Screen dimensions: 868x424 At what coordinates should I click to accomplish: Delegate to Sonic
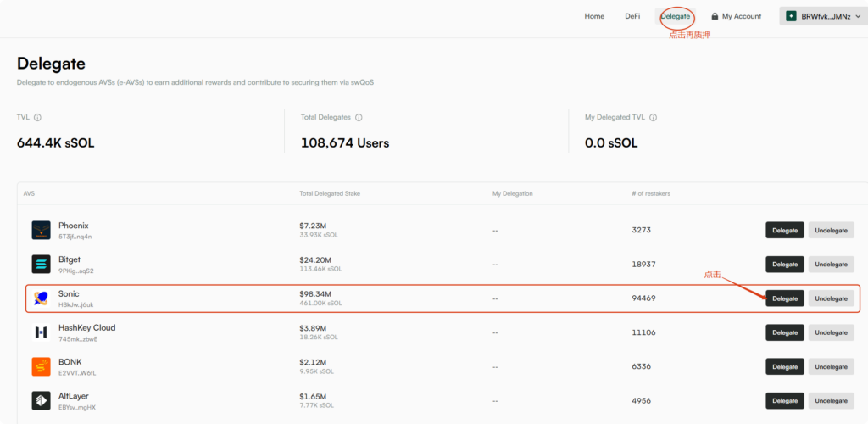(785, 298)
